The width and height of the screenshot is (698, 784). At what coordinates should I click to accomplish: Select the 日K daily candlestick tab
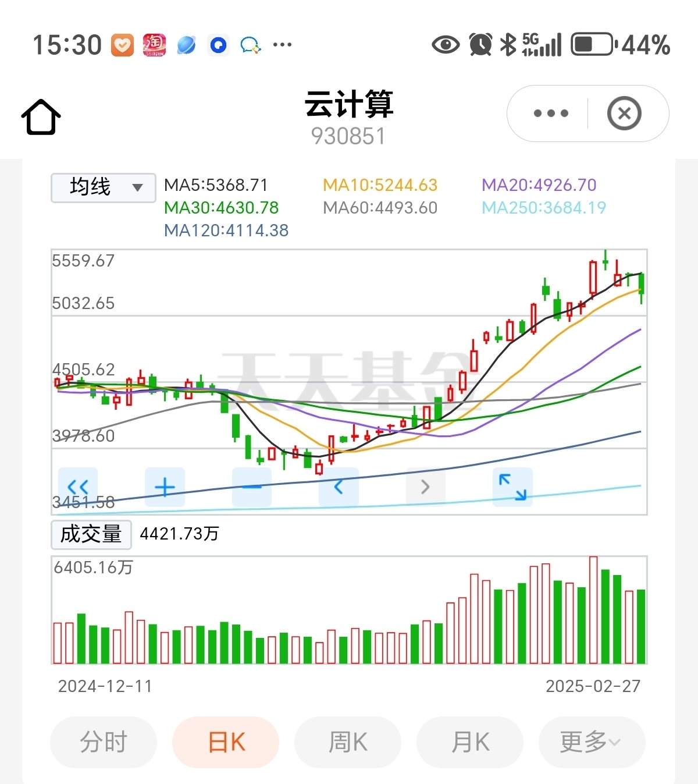point(226,742)
